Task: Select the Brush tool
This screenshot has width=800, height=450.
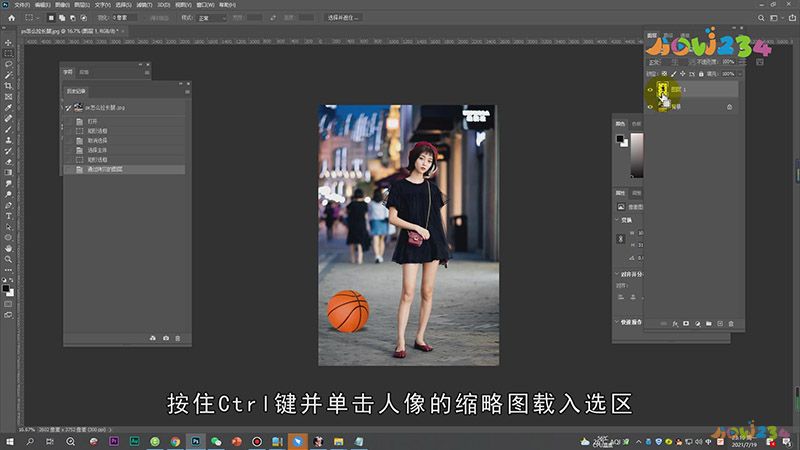Action: (x=8, y=129)
